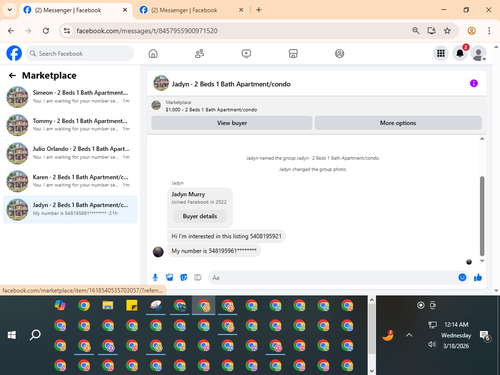Click the volume speaker tray icon
The height and width of the screenshot is (375, 500).
point(432,344)
